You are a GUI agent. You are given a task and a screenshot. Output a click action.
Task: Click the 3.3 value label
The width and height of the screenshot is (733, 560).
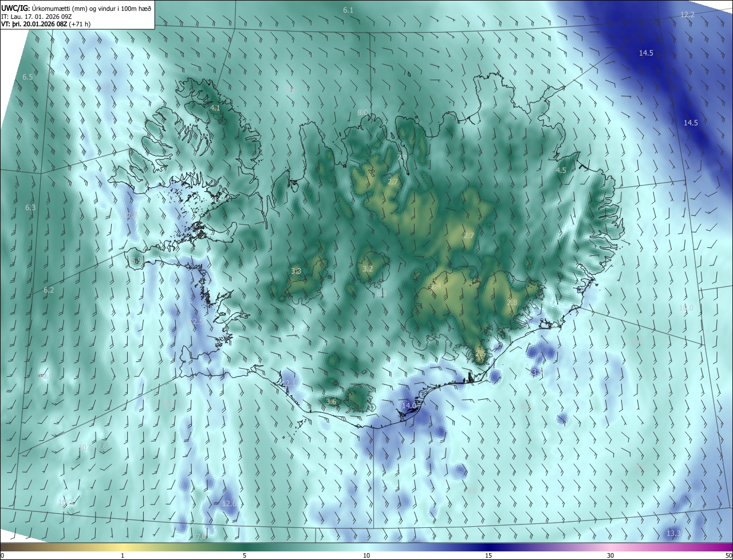296,271
